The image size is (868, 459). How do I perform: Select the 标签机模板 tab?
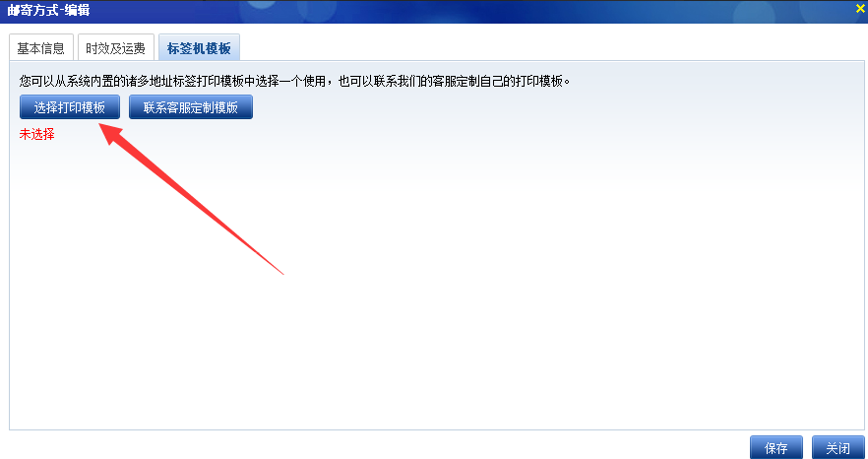(199, 48)
